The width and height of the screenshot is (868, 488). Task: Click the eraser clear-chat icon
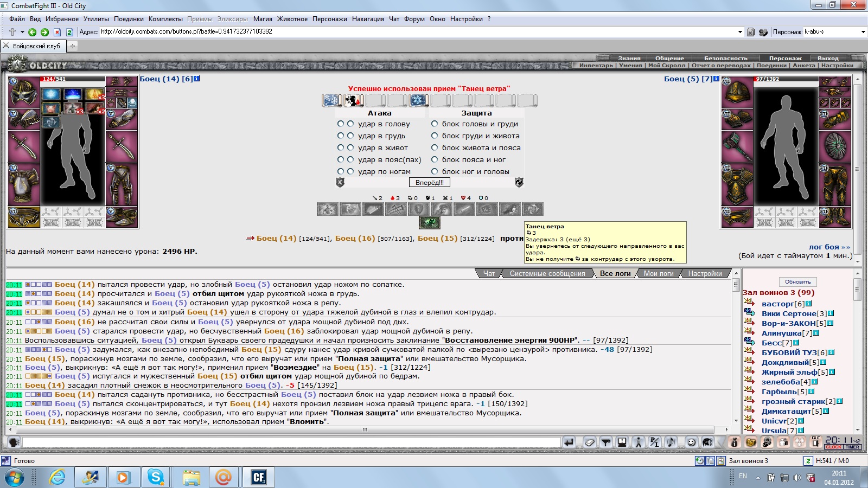tap(590, 442)
